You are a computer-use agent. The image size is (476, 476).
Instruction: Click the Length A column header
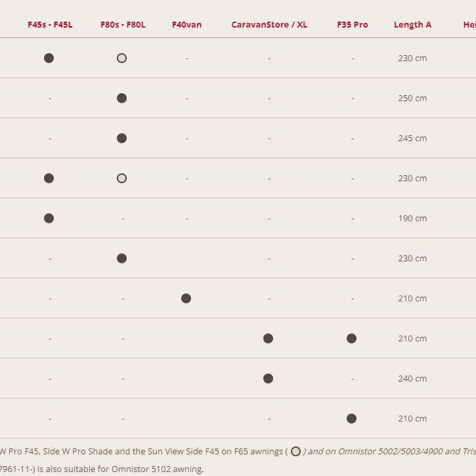point(412,25)
